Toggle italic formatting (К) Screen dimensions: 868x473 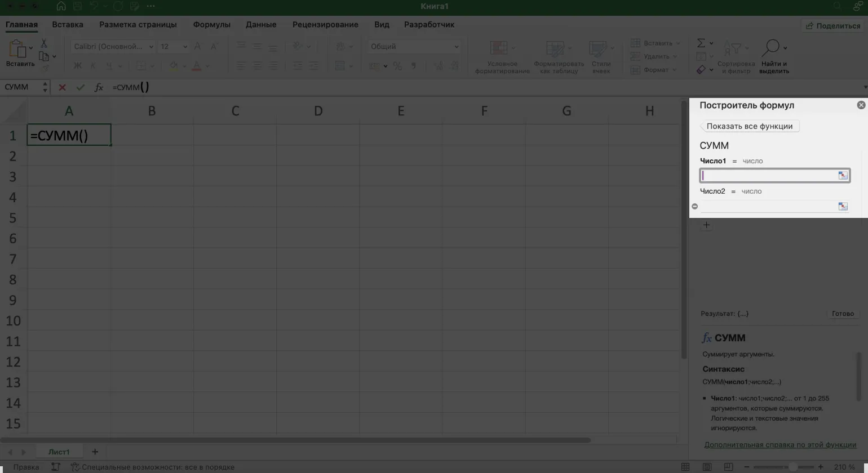click(x=93, y=66)
